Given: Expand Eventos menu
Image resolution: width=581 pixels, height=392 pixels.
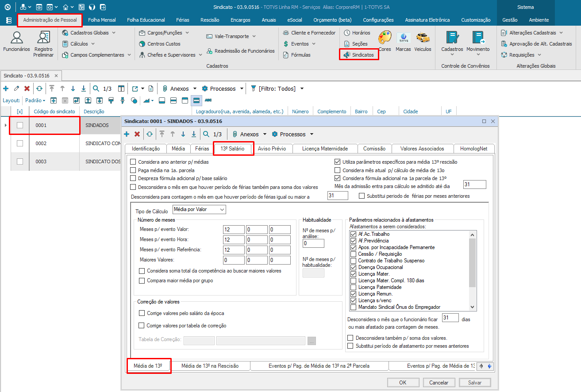Looking at the screenshot, I should click(x=314, y=44).
